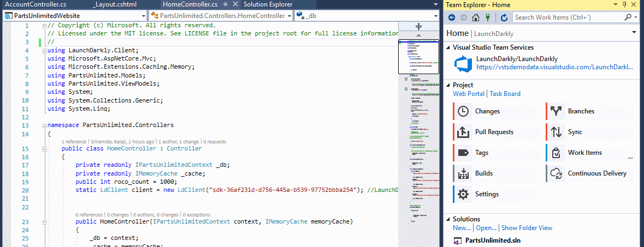Click the Branches fork icon
Image resolution: width=644 pixels, height=247 pixels.
556,111
